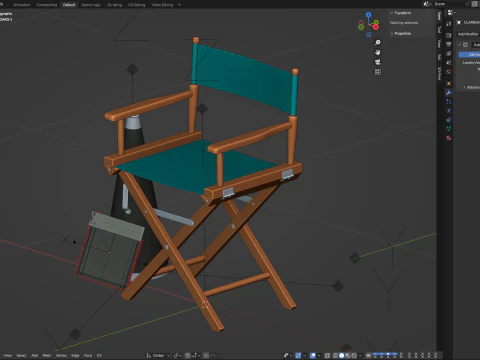The height and width of the screenshot is (360, 480).
Task: Open the Edge menu in viewport header
Action: (x=75, y=355)
